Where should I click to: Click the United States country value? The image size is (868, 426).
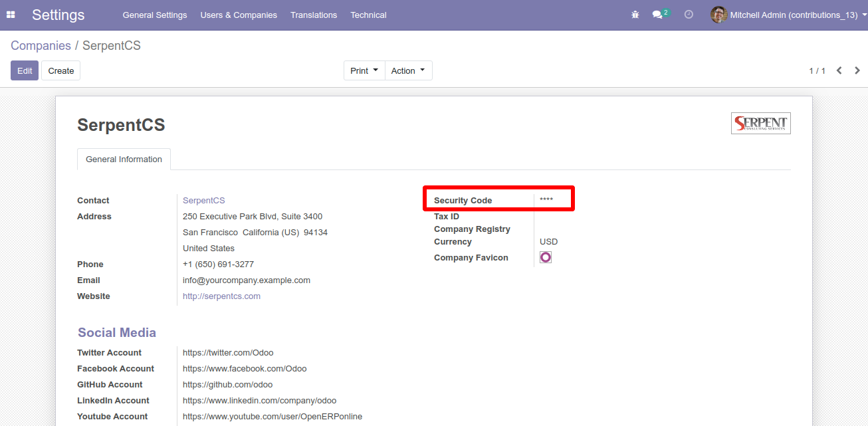[209, 249]
